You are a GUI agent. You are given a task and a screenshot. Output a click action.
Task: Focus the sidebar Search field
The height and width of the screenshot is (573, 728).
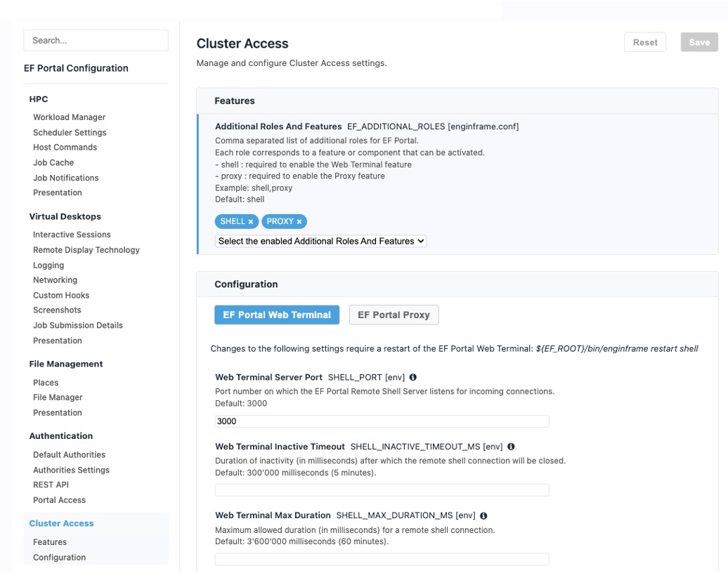point(96,41)
